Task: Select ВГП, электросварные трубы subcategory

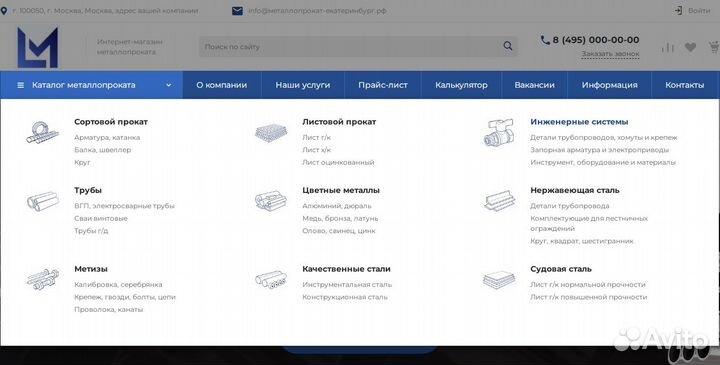Action: (x=124, y=206)
